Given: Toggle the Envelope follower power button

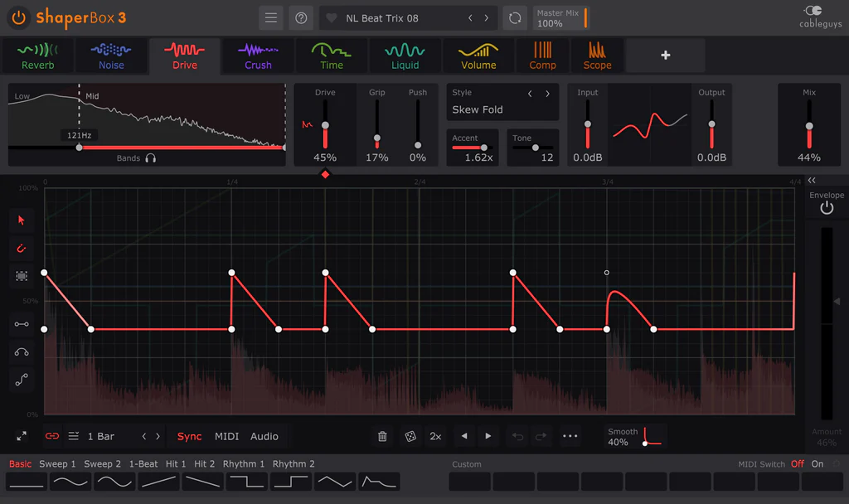Looking at the screenshot, I should click(x=827, y=208).
